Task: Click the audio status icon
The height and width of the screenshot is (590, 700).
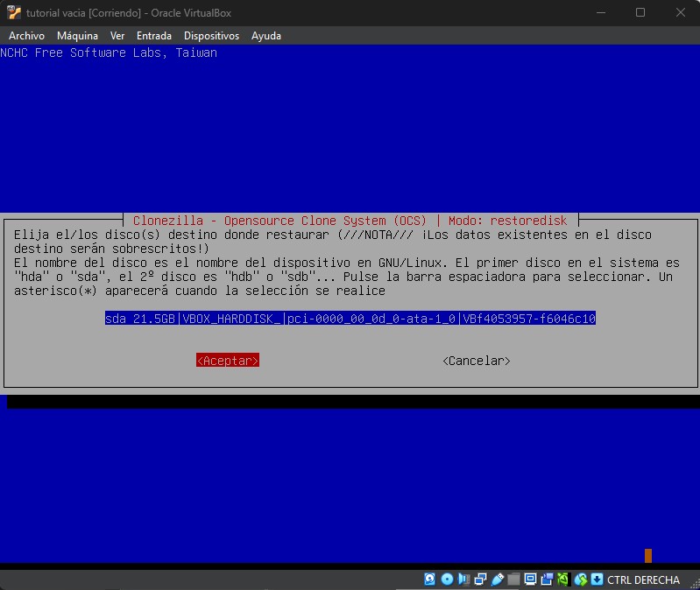Action: tap(463, 579)
